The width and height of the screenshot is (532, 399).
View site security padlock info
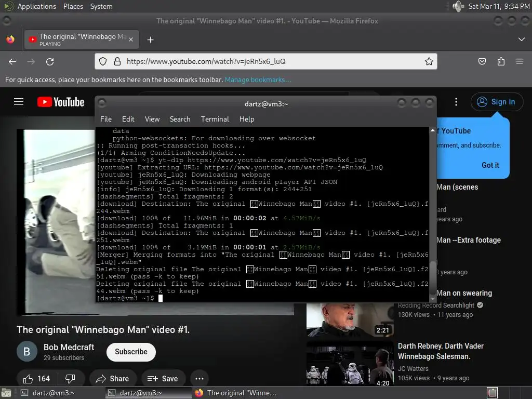[117, 61]
